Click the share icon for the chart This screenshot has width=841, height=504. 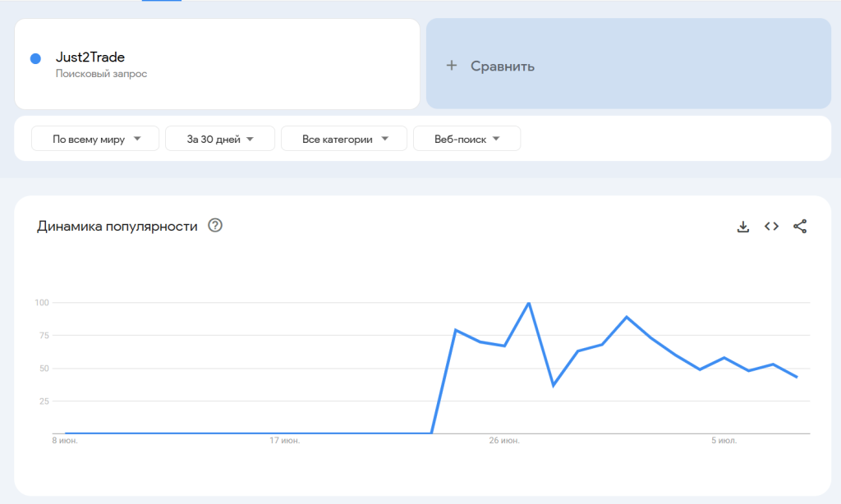point(800,227)
